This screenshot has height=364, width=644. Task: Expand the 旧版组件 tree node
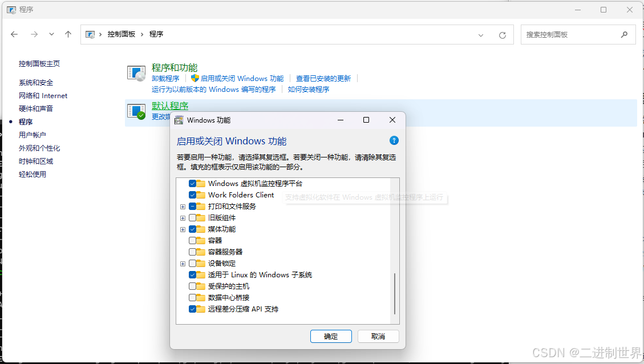(183, 218)
